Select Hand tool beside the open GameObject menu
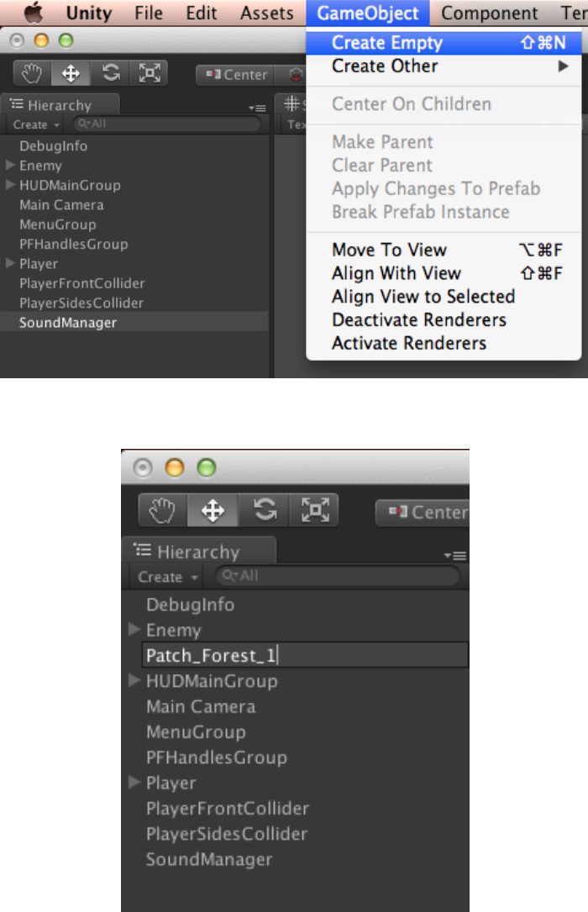Viewport: 588px width, 912px height. point(32,73)
